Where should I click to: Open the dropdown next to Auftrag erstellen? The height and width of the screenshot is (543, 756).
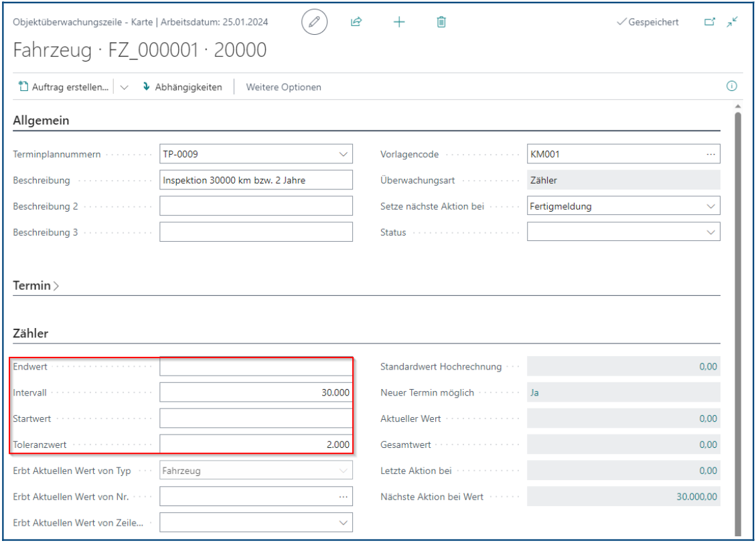click(x=125, y=87)
